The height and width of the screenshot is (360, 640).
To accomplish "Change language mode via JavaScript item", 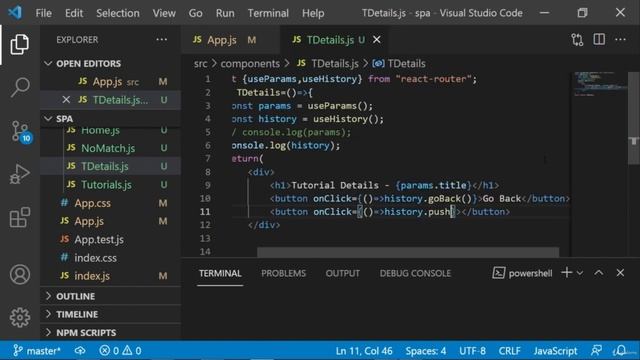I will click(x=555, y=351).
